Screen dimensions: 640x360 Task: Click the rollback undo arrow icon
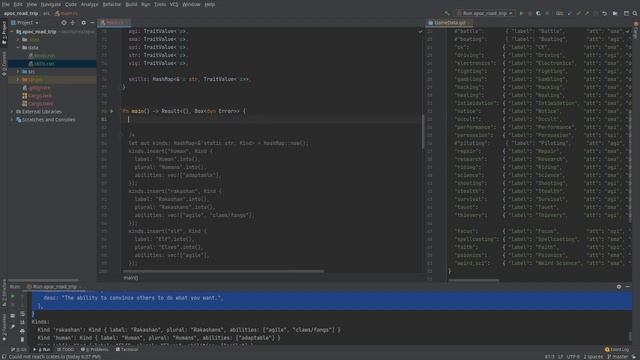604,13
